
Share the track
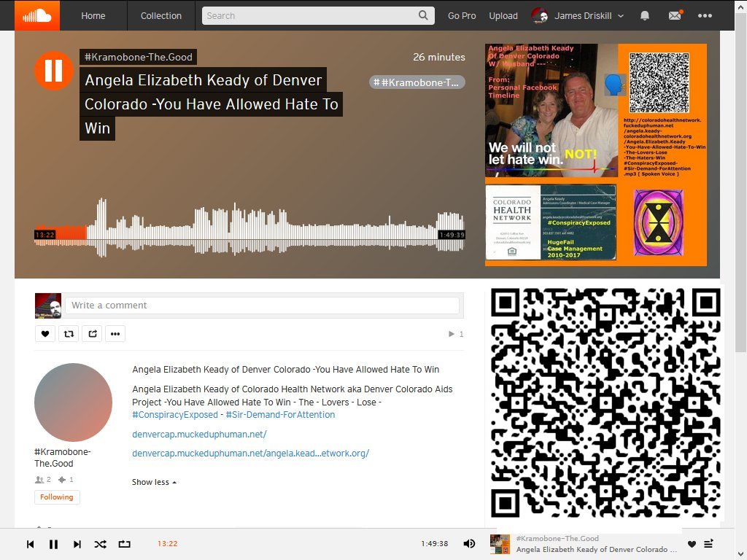[x=92, y=334]
